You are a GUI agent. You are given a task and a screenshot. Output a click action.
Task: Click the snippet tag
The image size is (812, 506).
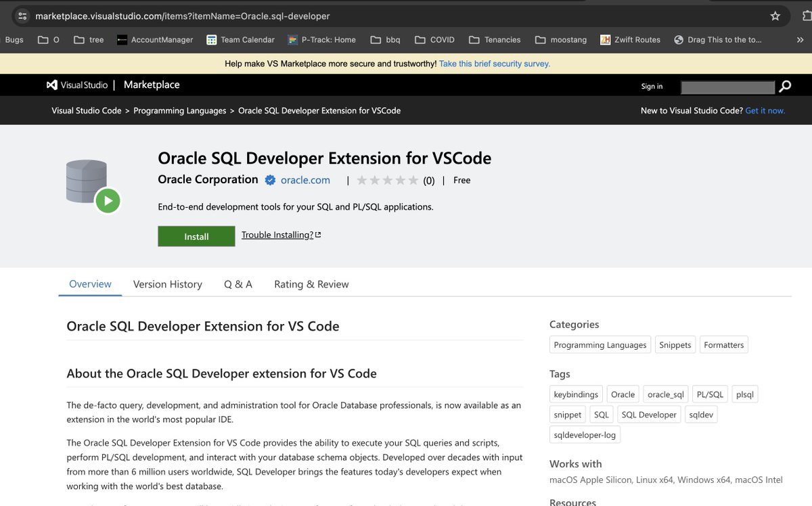[568, 415]
